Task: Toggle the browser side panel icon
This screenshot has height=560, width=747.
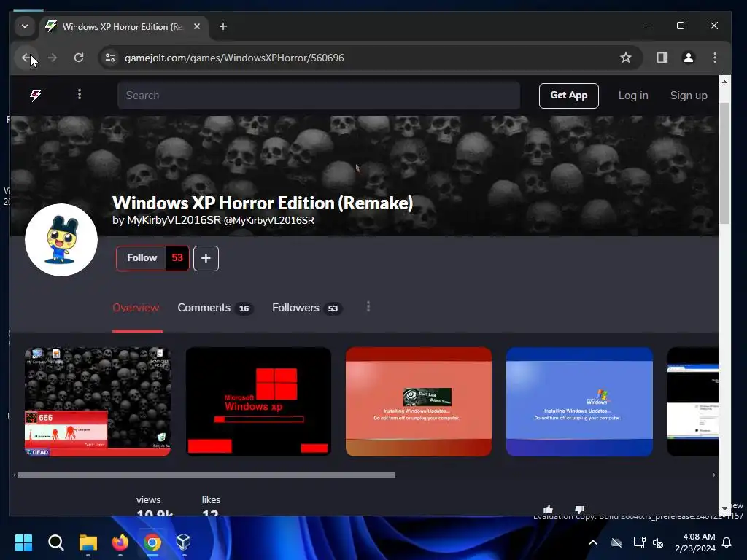Action: click(662, 58)
